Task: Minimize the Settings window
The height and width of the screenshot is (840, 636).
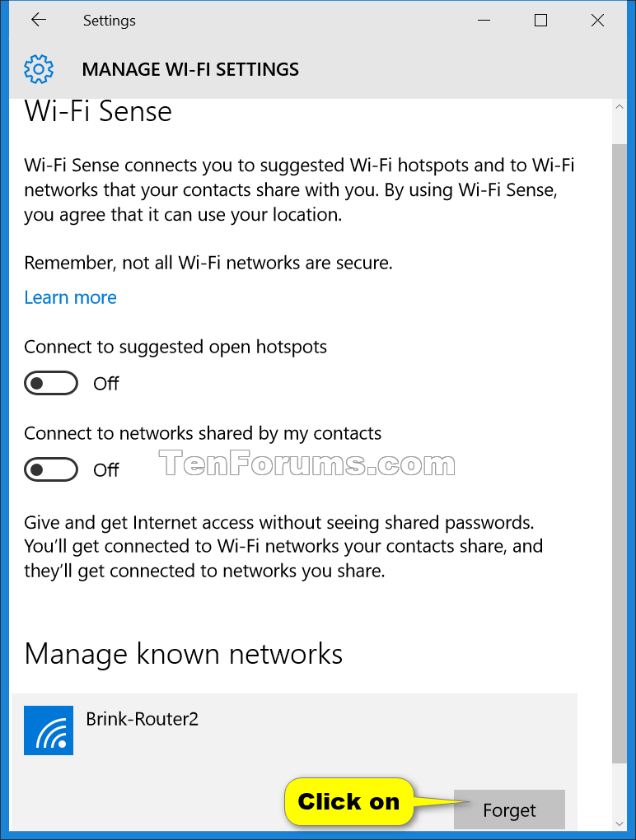Action: (484, 20)
